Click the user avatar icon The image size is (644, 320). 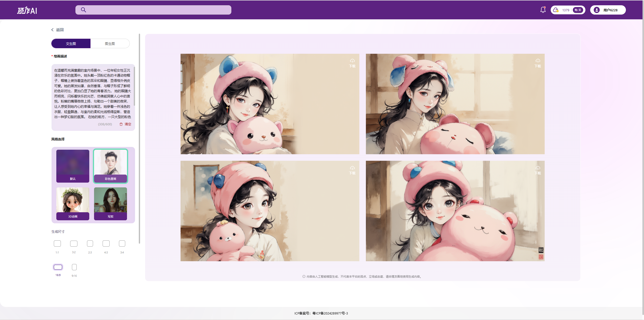pos(596,10)
